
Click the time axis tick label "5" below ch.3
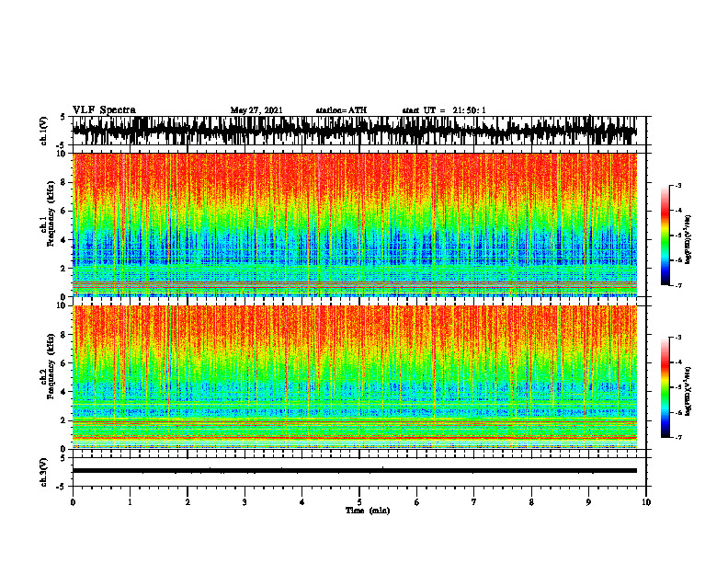coord(359,502)
